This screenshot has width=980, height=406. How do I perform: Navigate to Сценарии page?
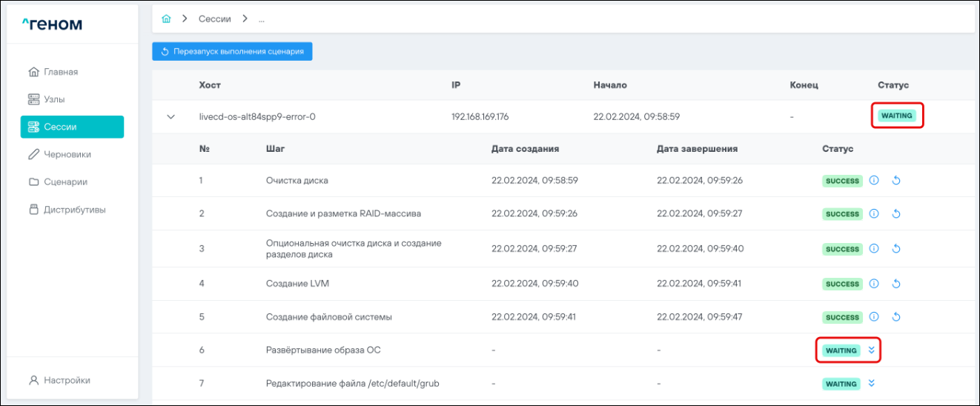coord(65,182)
